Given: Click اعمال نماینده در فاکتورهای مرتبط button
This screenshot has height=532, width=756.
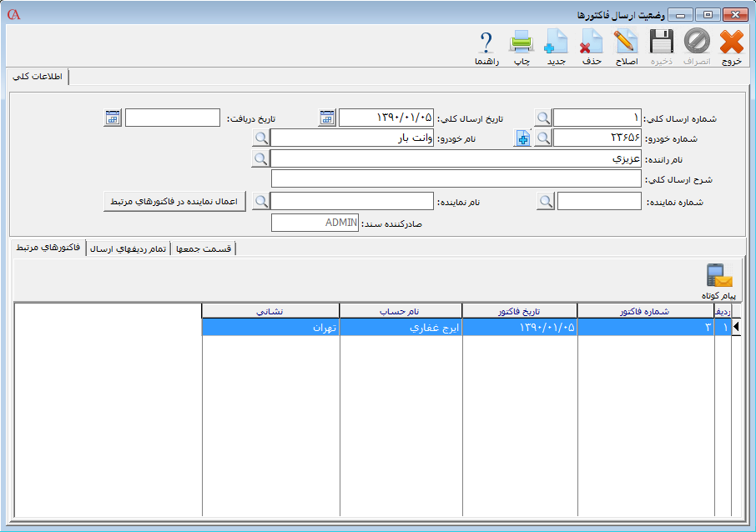Looking at the screenshot, I should click(174, 201).
